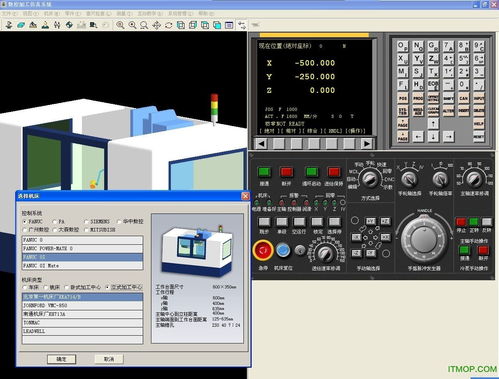Screen dimensions: 499x379
Task: Pick FANUC 0 in the control system list
Action: [x=82, y=240]
